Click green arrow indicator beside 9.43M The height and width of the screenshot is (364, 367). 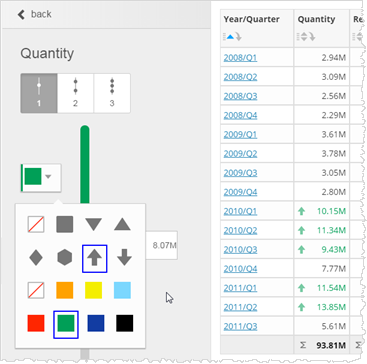301,249
